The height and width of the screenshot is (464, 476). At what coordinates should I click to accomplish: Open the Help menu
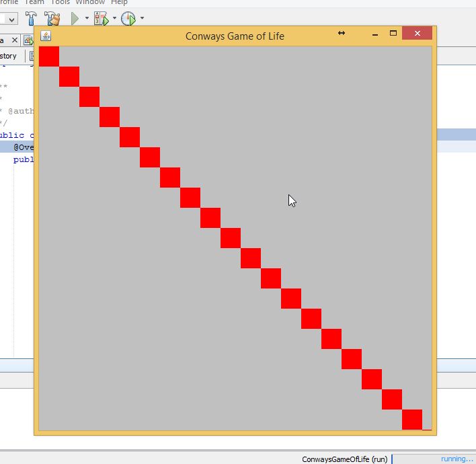coord(119,3)
